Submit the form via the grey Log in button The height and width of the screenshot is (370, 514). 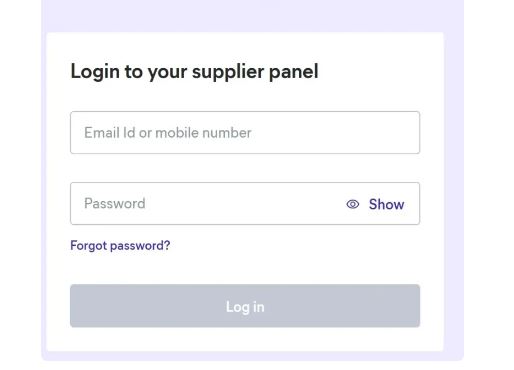tap(245, 306)
